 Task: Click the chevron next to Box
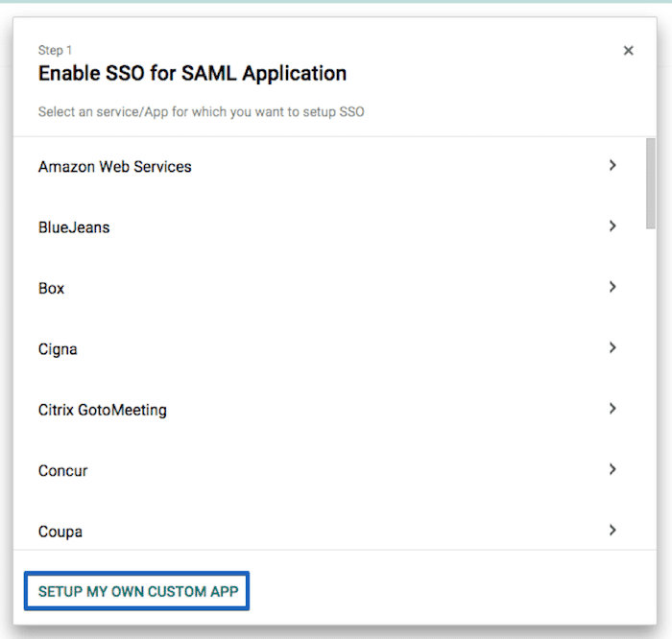[x=612, y=287]
